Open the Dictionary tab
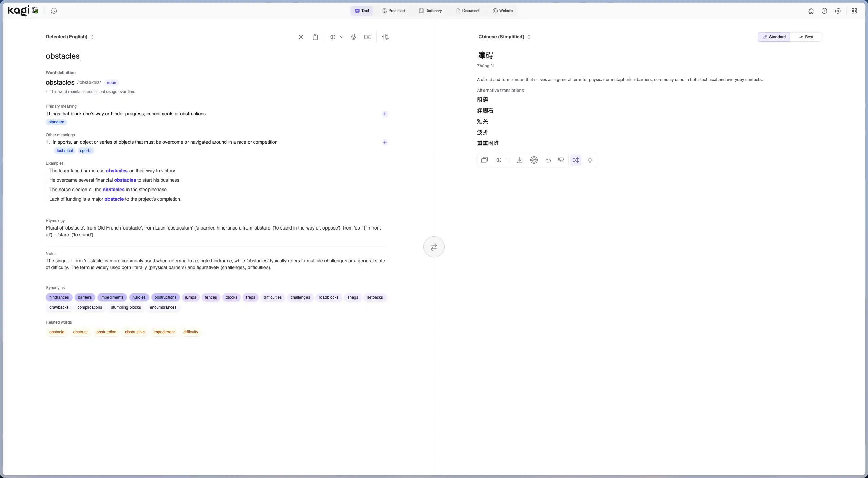The height and width of the screenshot is (478, 868). coord(430,11)
